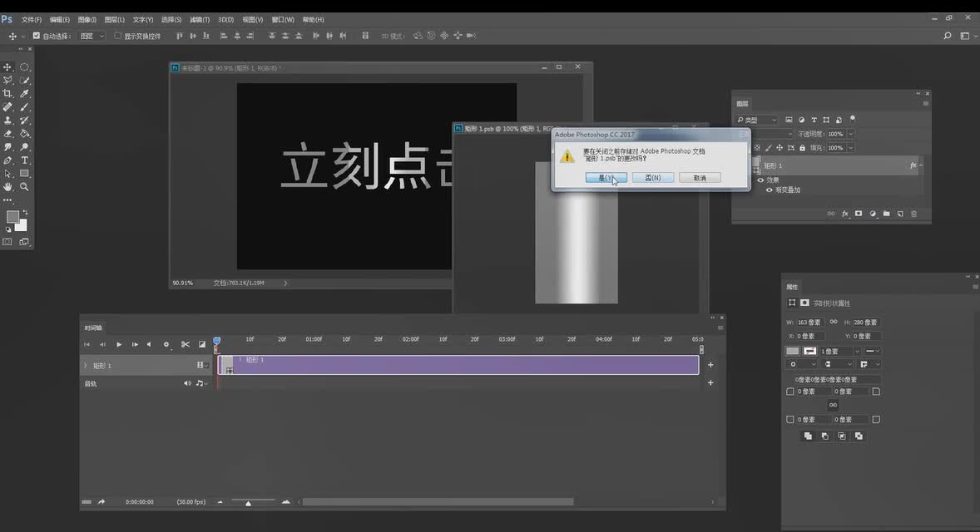Toggle visibility of the 渐变叠加 effect
Screen dimensions: 980x532
click(x=770, y=189)
